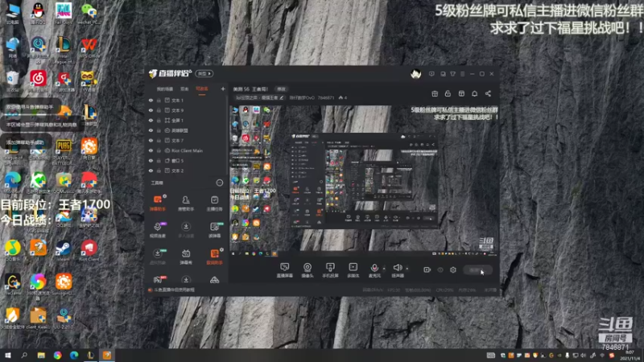This screenshot has width=644, height=362.
Task: Click the 修改 title edit button
Action: pos(281,89)
